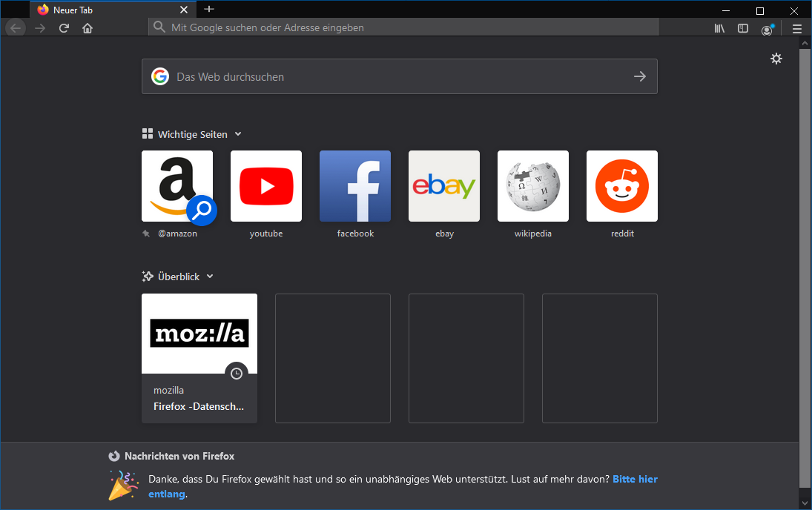Maximize the Firefox window
Screen dimensions: 812x510
tap(759, 10)
